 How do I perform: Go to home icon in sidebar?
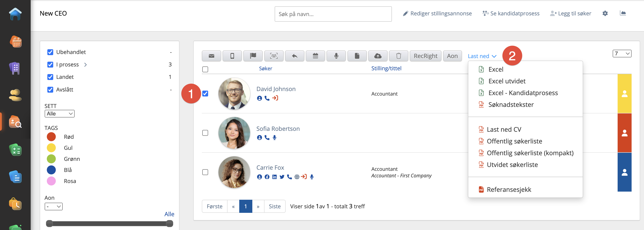15,14
